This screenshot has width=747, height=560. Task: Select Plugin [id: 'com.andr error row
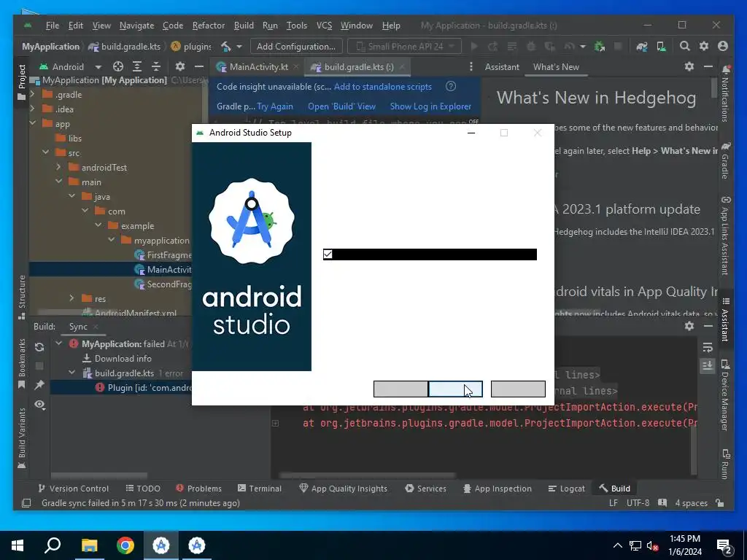120,388
